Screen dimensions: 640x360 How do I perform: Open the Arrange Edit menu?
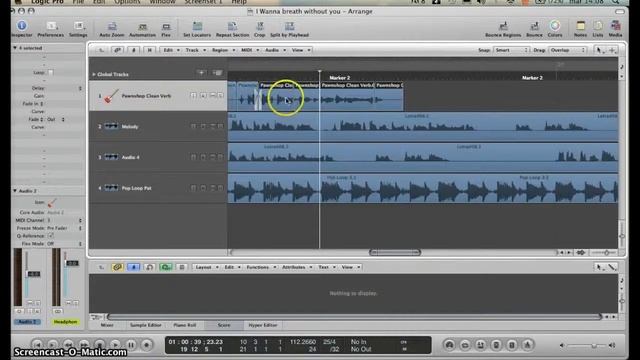click(171, 50)
